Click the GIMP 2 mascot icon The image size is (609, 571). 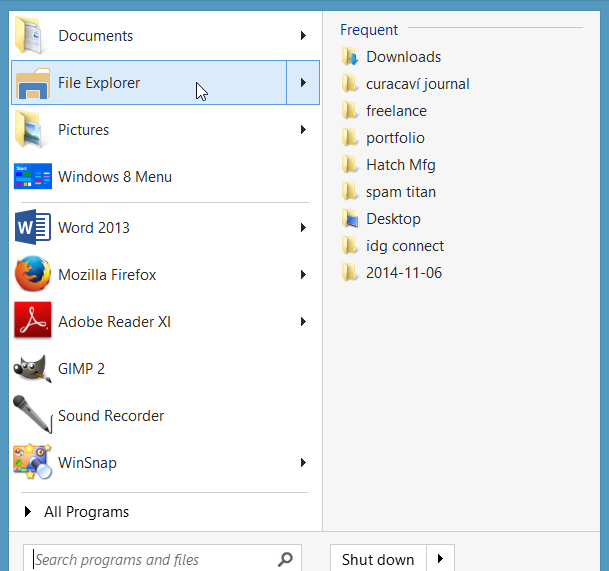33,369
